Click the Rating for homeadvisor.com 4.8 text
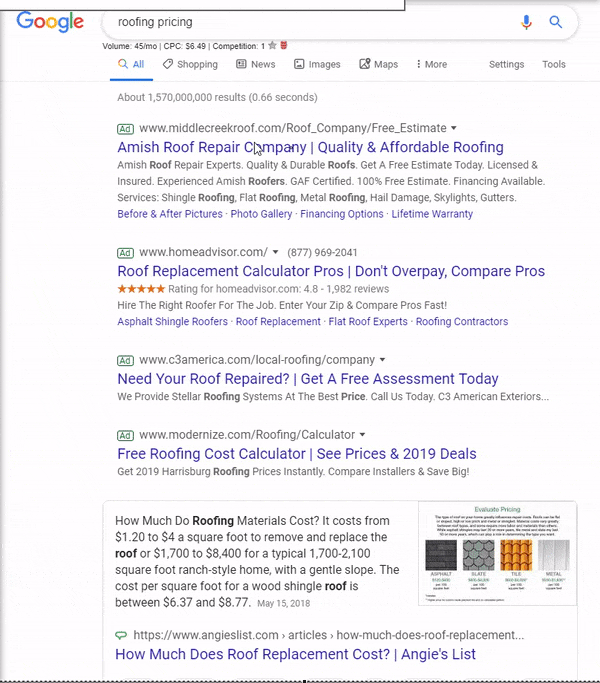The image size is (600, 683). click(x=279, y=289)
